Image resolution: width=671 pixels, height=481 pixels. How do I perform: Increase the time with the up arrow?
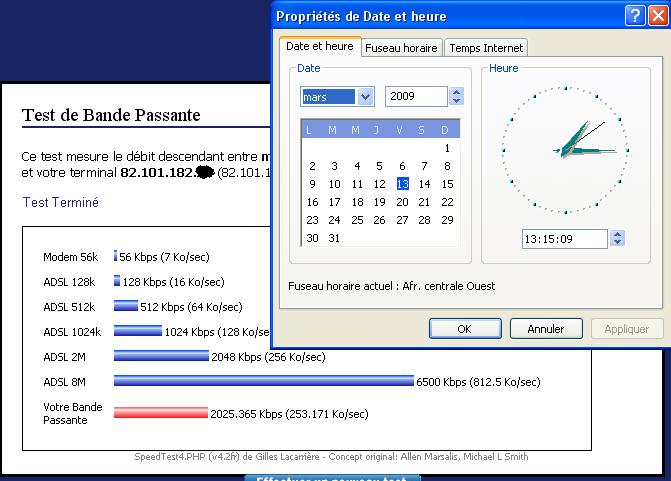pos(617,235)
